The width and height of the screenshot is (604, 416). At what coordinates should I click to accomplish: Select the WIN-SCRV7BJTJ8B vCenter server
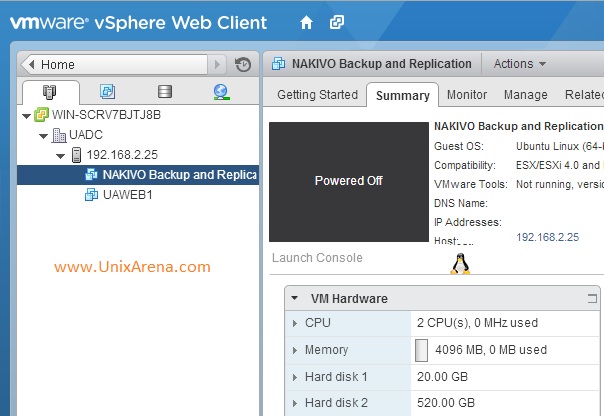coord(106,115)
